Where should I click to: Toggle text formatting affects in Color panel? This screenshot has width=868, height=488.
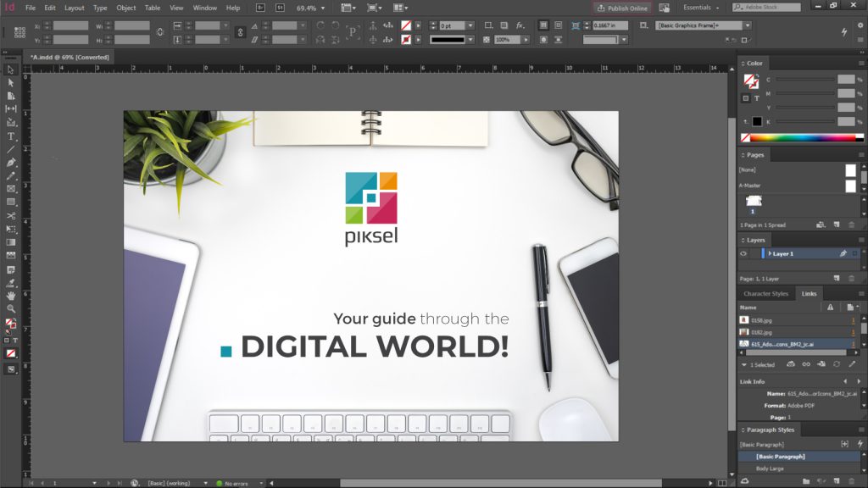pyautogui.click(x=756, y=98)
